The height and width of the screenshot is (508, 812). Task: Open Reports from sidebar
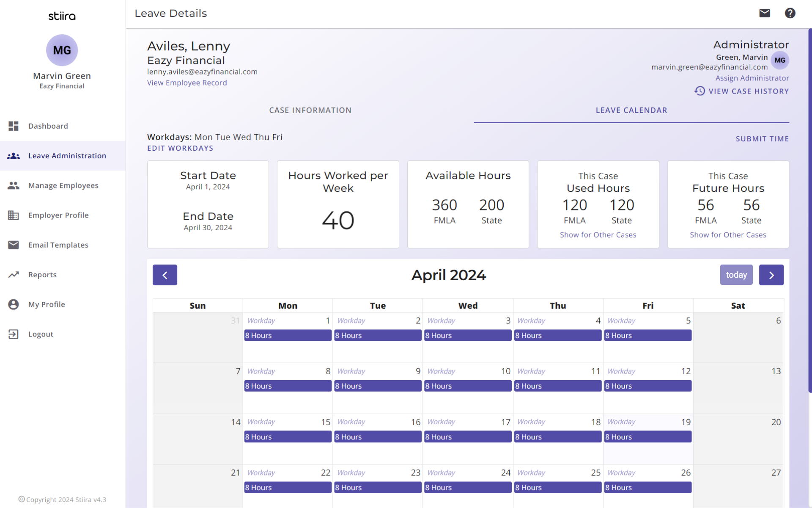click(42, 275)
